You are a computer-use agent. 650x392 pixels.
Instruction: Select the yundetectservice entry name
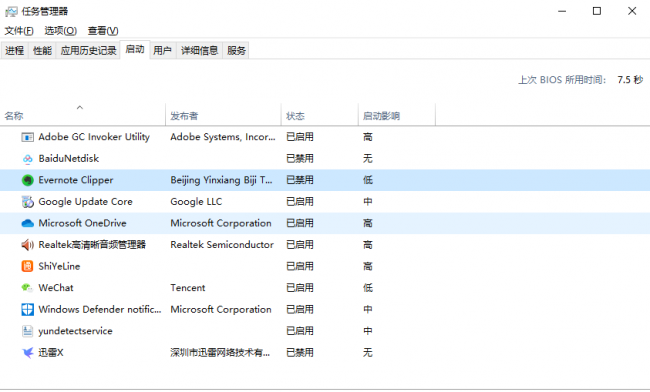pyautogui.click(x=75, y=331)
